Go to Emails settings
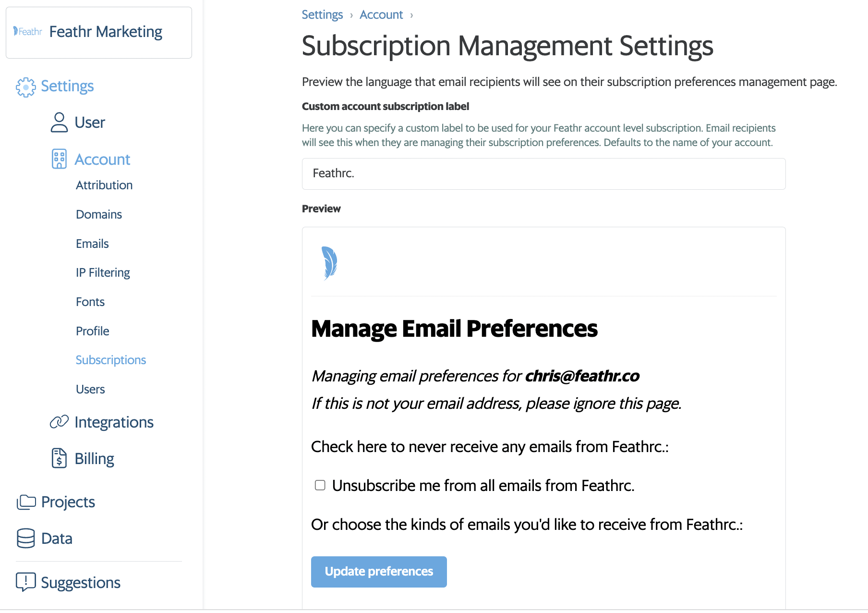 click(x=92, y=244)
